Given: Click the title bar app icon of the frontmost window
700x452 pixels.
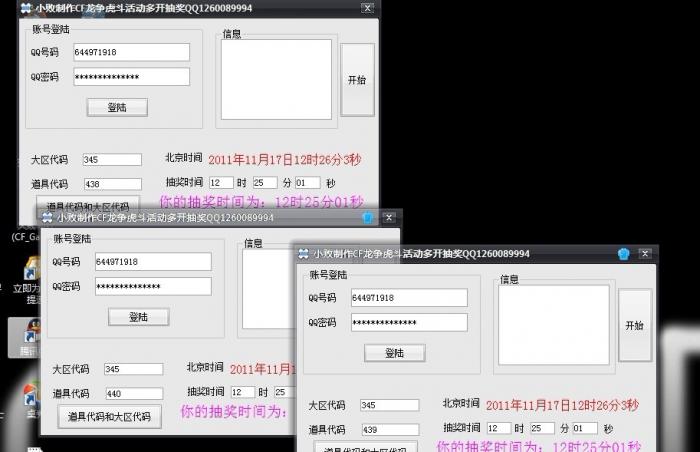Looking at the screenshot, I should pyautogui.click(x=304, y=254).
